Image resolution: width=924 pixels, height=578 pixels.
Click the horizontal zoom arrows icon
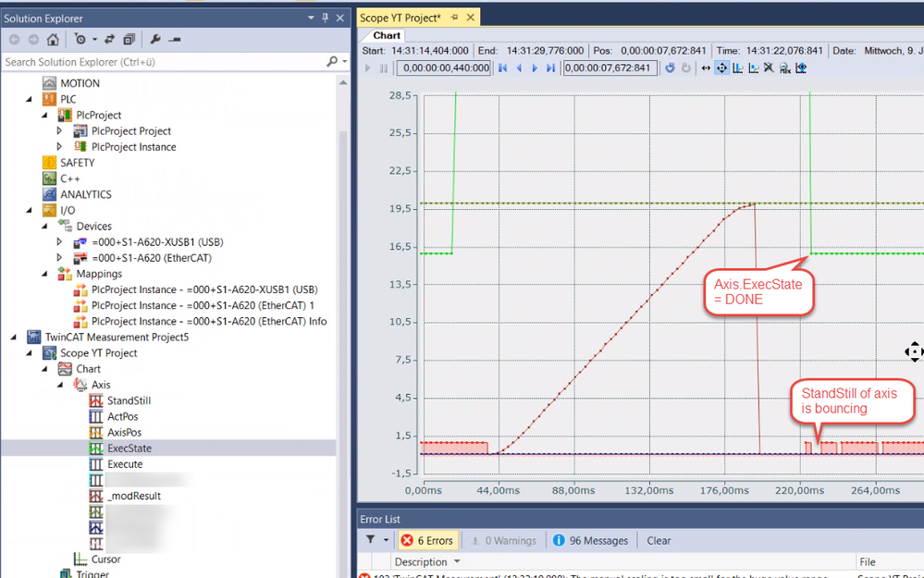[706, 68]
